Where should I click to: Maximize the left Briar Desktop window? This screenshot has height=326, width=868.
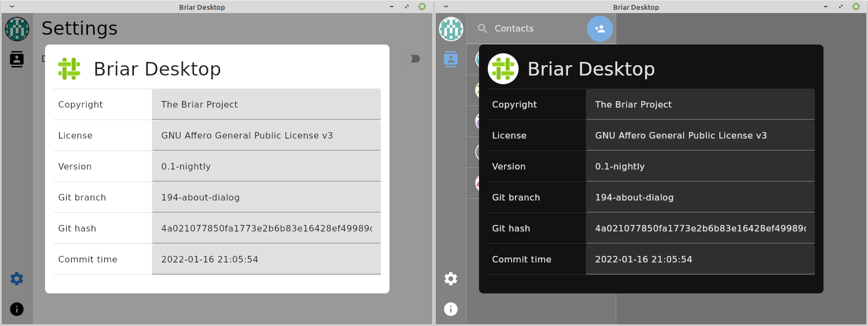[x=407, y=7]
